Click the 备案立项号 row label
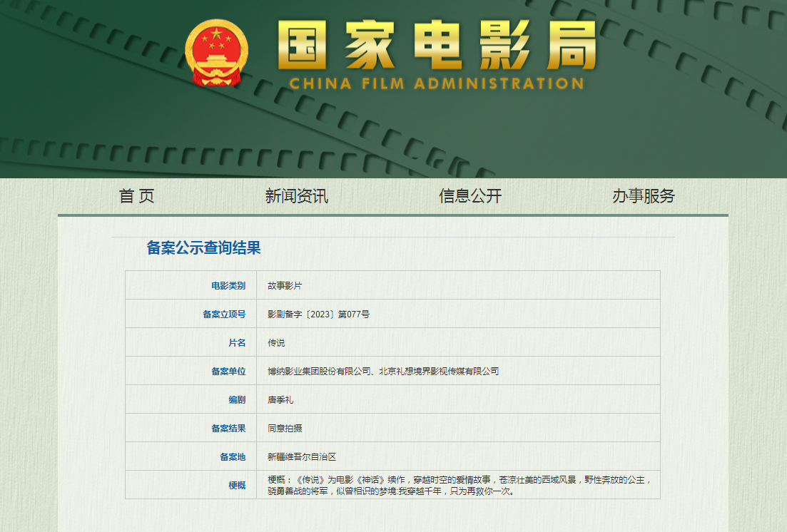This screenshot has width=787, height=532. pyautogui.click(x=223, y=314)
